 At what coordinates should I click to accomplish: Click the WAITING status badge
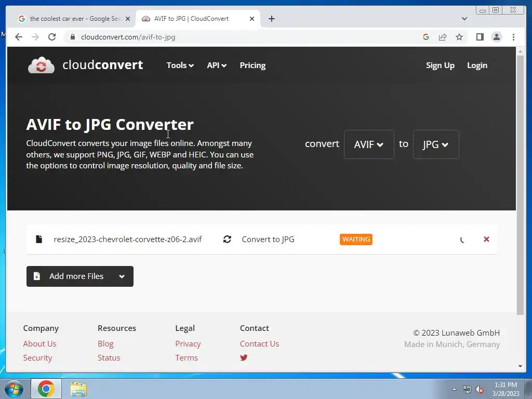tap(356, 239)
